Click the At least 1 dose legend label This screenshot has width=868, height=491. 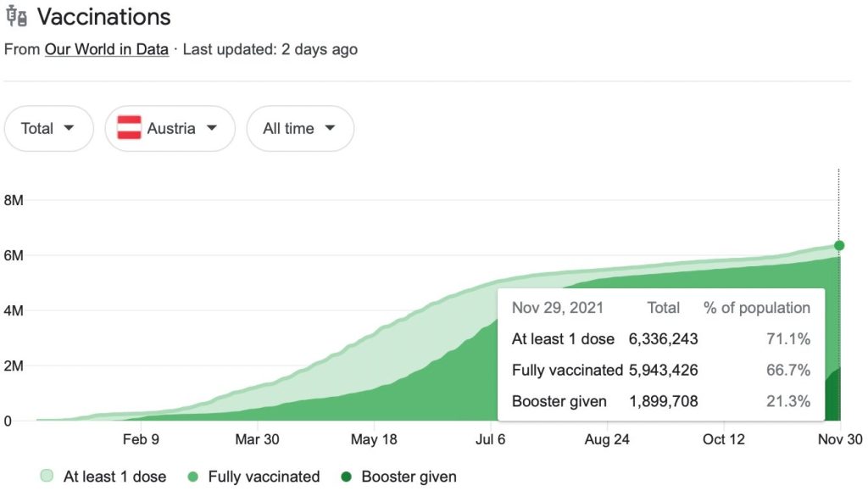click(114, 477)
